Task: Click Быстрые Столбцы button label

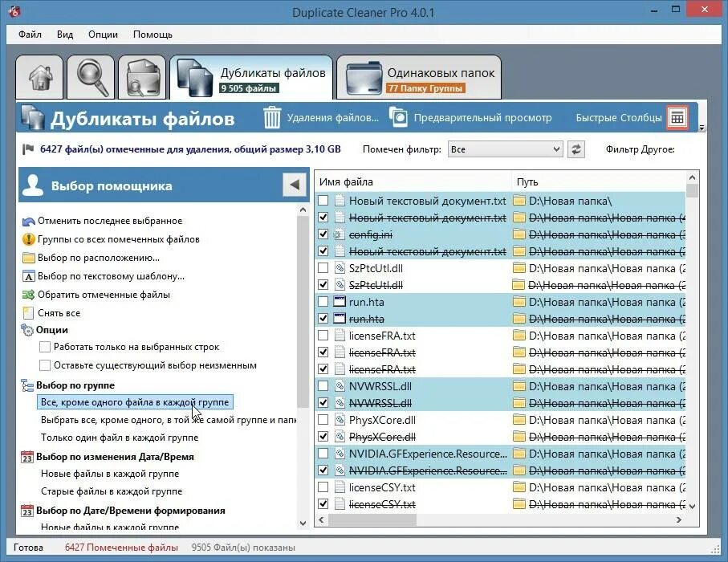Action: click(x=619, y=118)
